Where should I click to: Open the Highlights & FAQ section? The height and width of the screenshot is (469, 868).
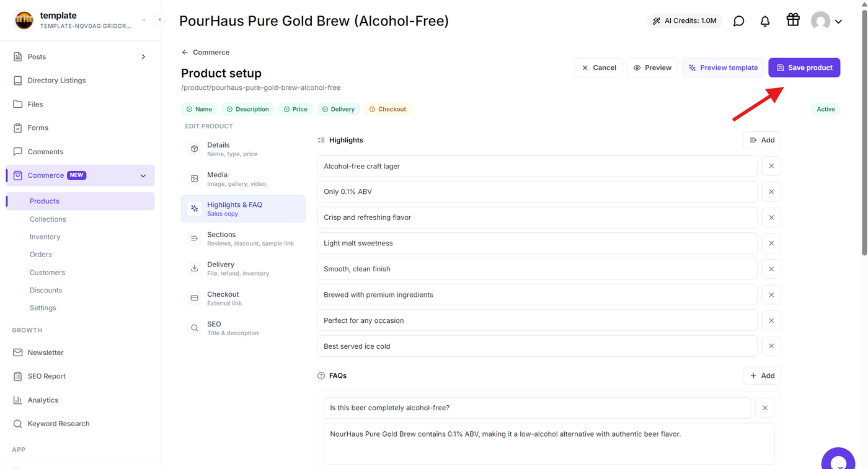coord(243,209)
